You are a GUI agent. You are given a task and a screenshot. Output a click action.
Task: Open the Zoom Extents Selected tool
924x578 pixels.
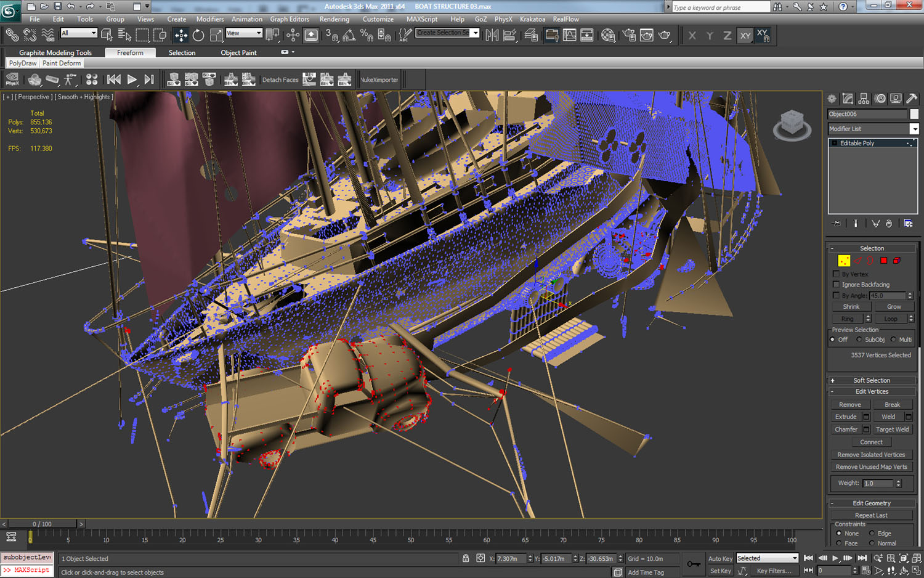click(x=904, y=558)
